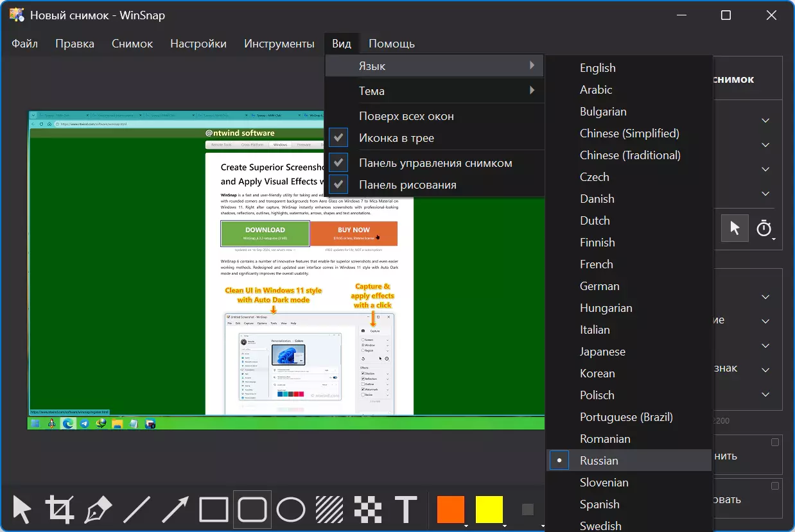Open the 'Инструменты' menu
The width and height of the screenshot is (795, 532).
(279, 44)
